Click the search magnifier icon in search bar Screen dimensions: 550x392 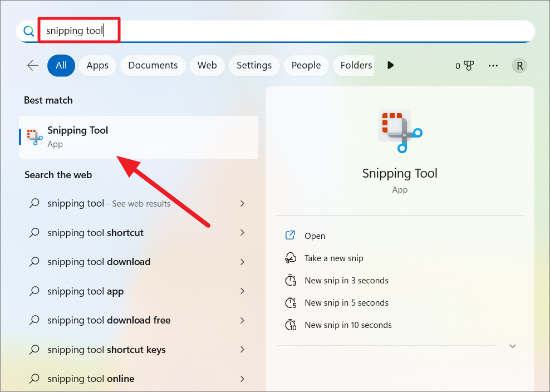point(29,31)
